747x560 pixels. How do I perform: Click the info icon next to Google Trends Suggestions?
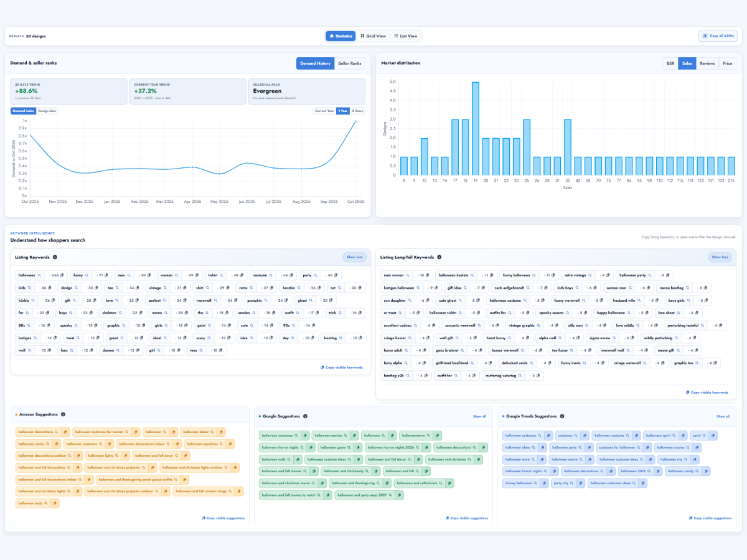561,416
